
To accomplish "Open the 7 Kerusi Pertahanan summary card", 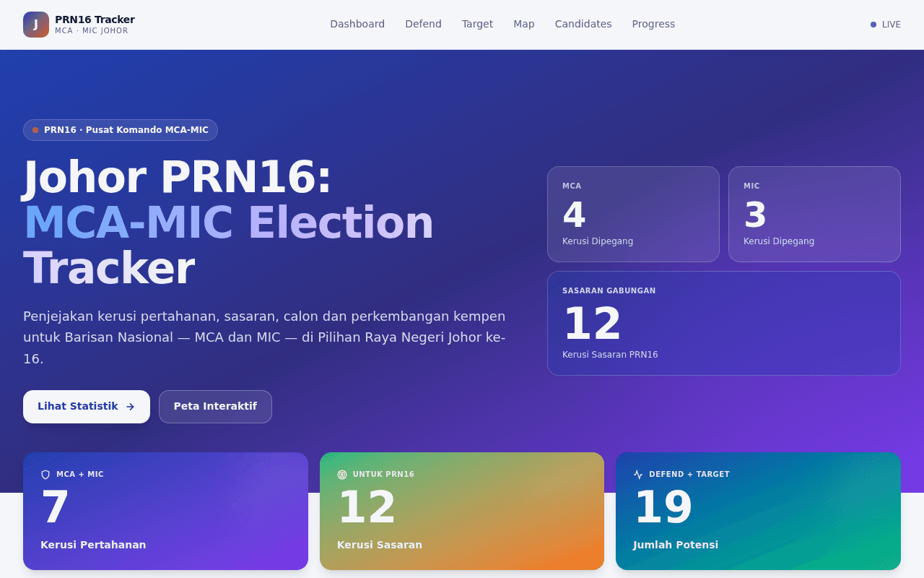I will (x=165, y=512).
